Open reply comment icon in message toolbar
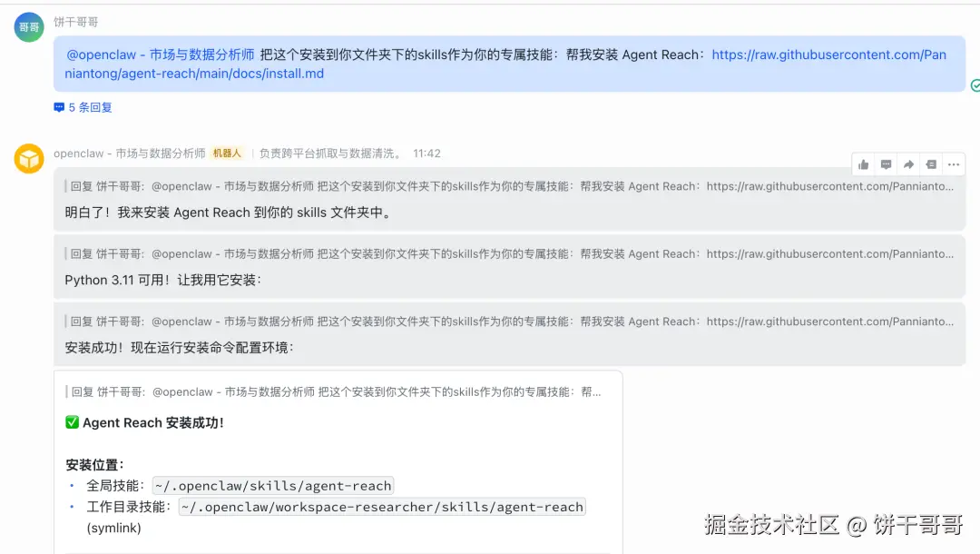The height and width of the screenshot is (554, 980). pyautogui.click(x=886, y=164)
